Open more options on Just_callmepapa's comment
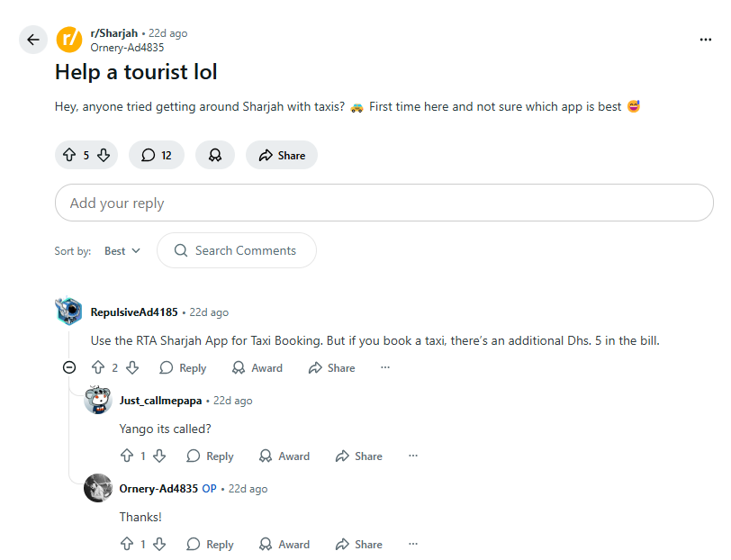 pos(413,456)
